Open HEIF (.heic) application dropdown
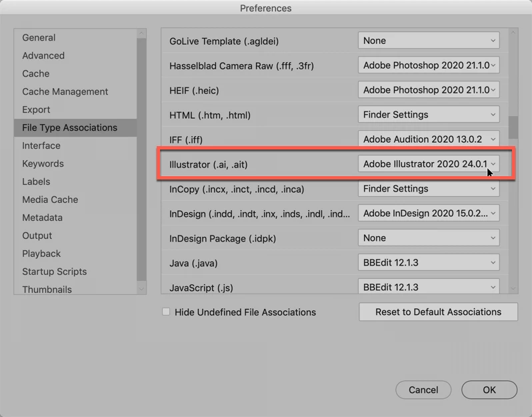 tap(429, 89)
